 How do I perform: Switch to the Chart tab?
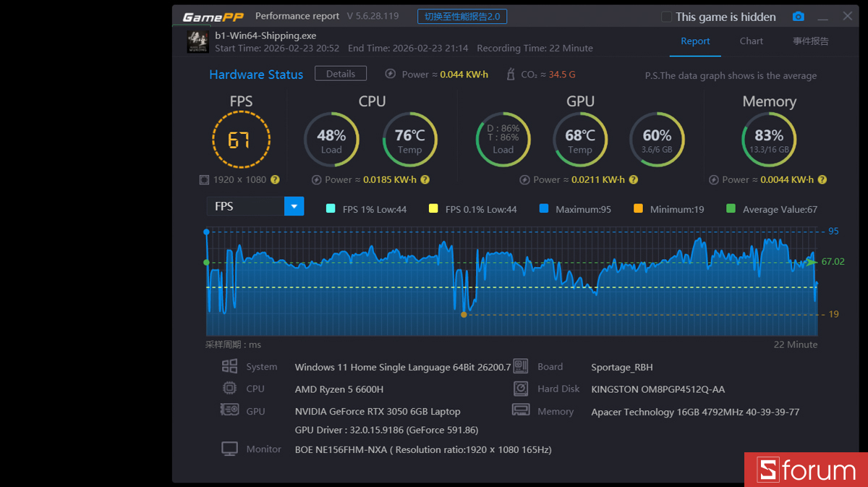click(x=751, y=41)
